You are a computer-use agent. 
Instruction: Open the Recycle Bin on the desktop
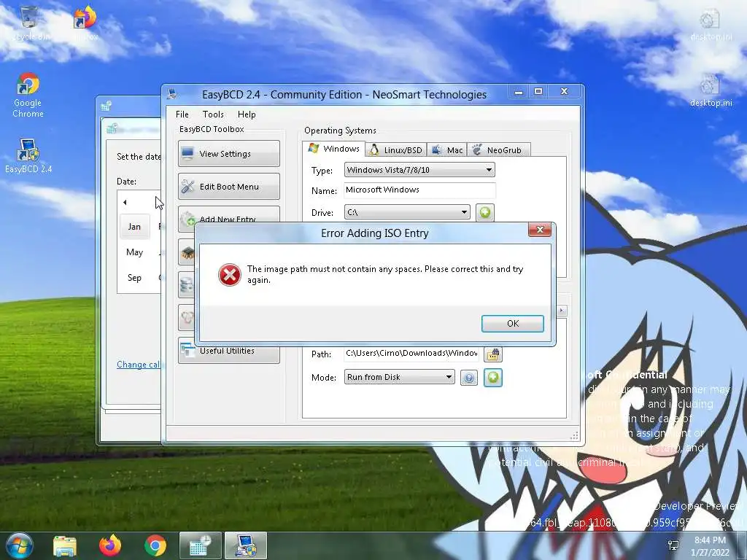coord(29,23)
